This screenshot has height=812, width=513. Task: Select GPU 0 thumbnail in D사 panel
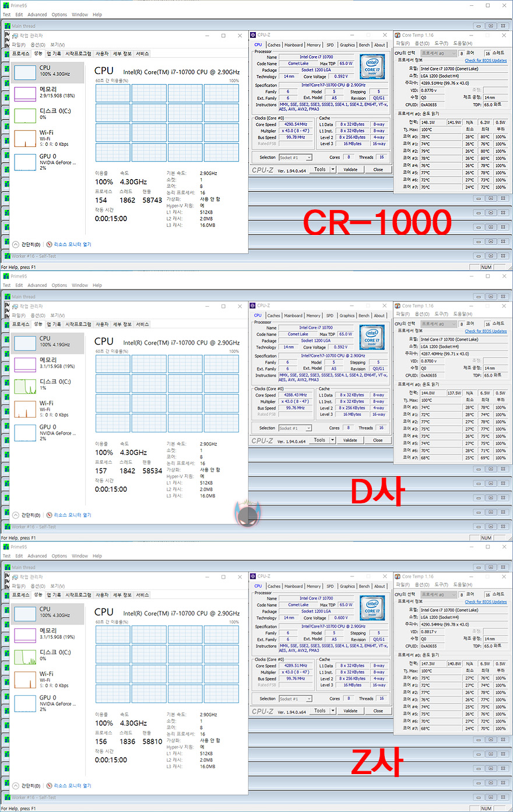tap(25, 432)
